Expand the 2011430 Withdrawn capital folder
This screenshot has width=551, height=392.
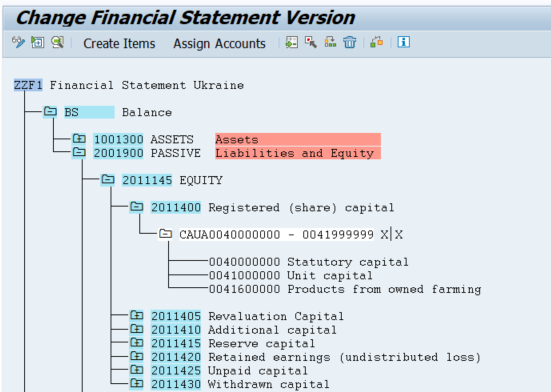point(137,384)
